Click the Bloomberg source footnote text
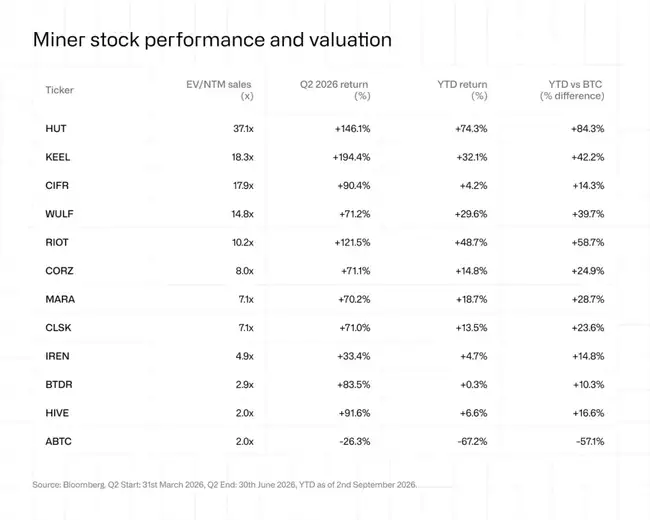This screenshot has height=520, width=650. pyautogui.click(x=225, y=484)
